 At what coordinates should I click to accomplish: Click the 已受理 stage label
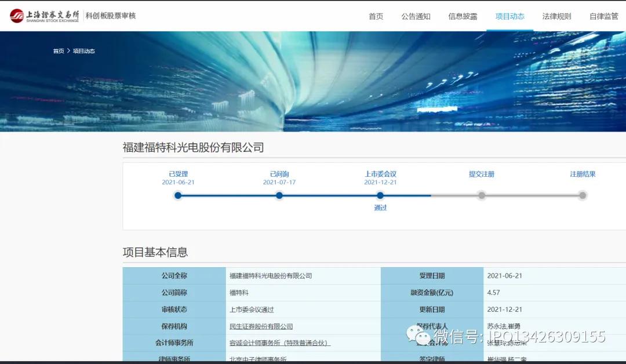coord(178,174)
